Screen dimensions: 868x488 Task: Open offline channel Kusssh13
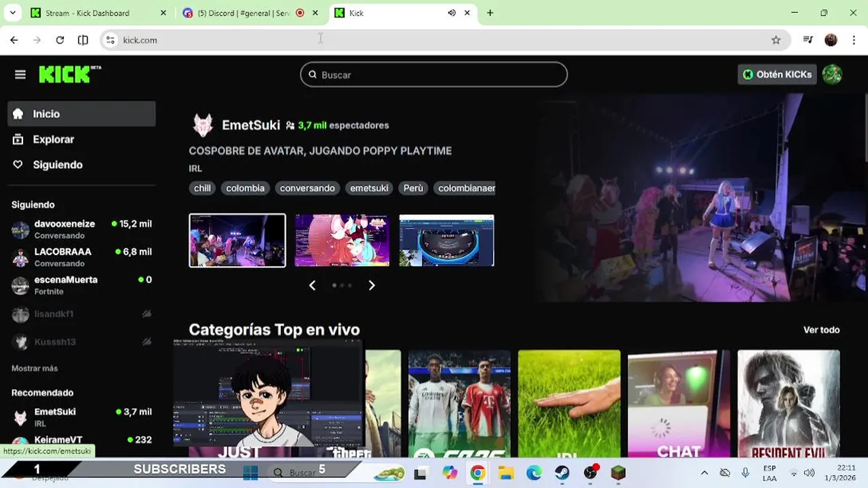coord(81,342)
